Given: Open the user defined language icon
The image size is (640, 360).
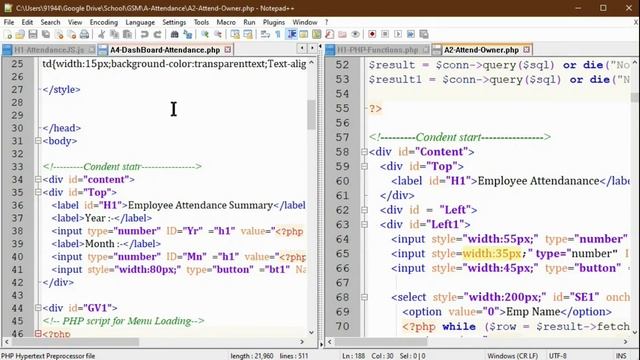Looking at the screenshot, I should click(304, 35).
